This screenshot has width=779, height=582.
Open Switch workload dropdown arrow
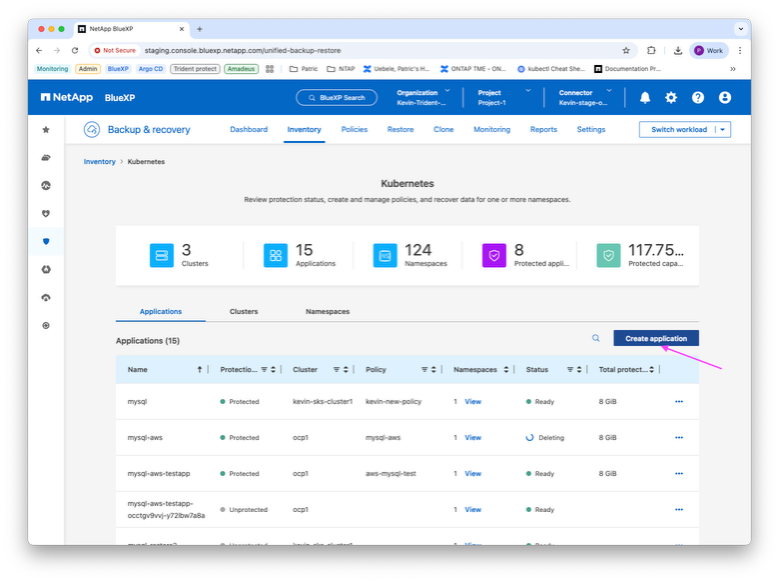tap(723, 130)
